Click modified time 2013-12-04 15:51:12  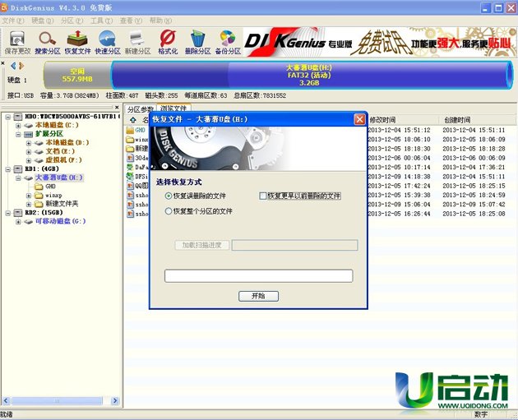[400, 130]
